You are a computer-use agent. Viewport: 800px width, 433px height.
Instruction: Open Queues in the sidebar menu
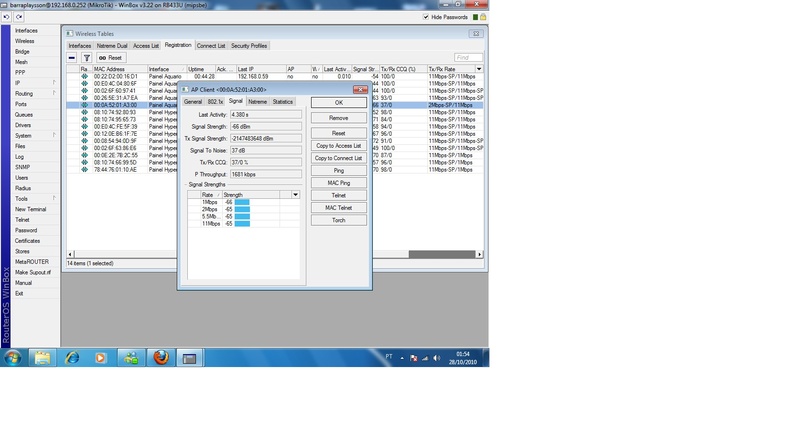coord(24,114)
